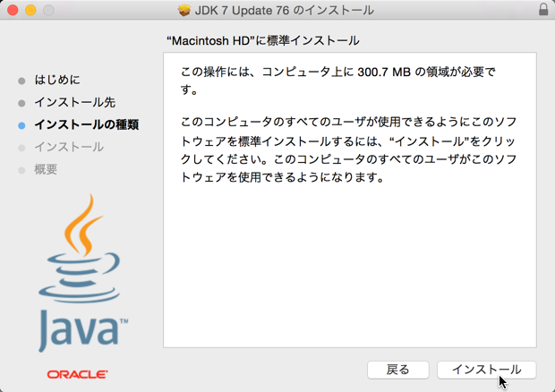Close the installer with the red button
This screenshot has height=392, width=555.
(13, 10)
